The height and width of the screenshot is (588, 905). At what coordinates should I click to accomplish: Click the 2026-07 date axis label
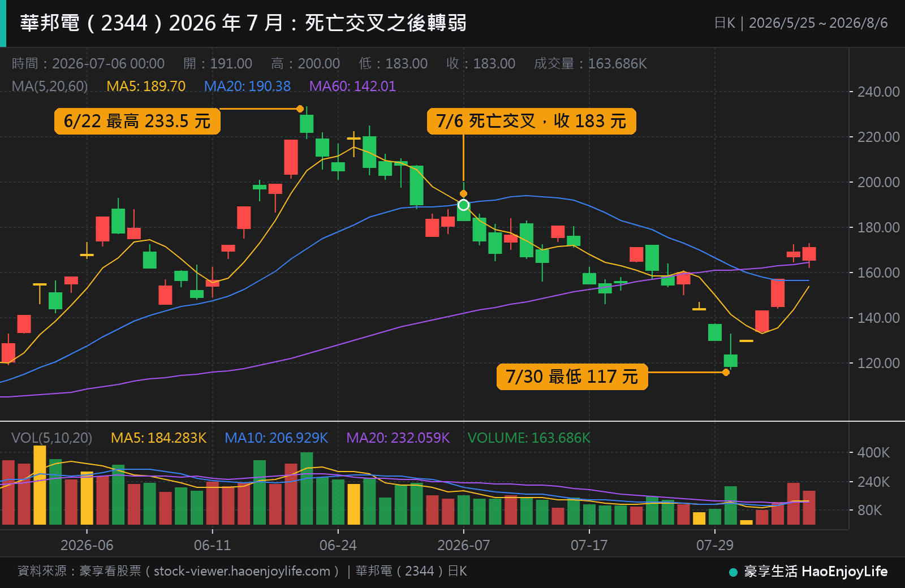[463, 546]
